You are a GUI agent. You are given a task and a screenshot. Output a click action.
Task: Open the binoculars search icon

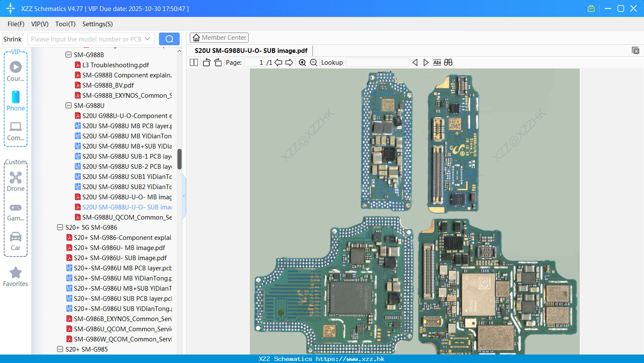tap(448, 63)
